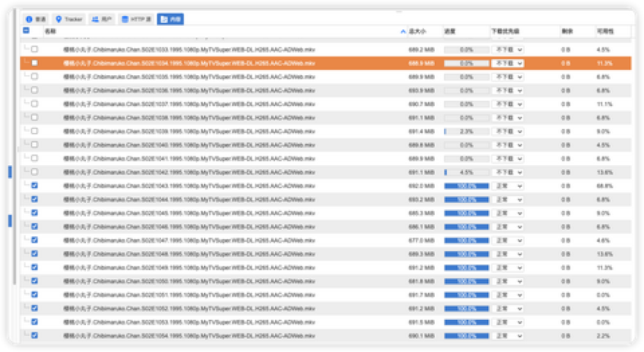The height and width of the screenshot is (352, 644).
Task: Click the file size of episode S02E1049
Action: [422, 268]
